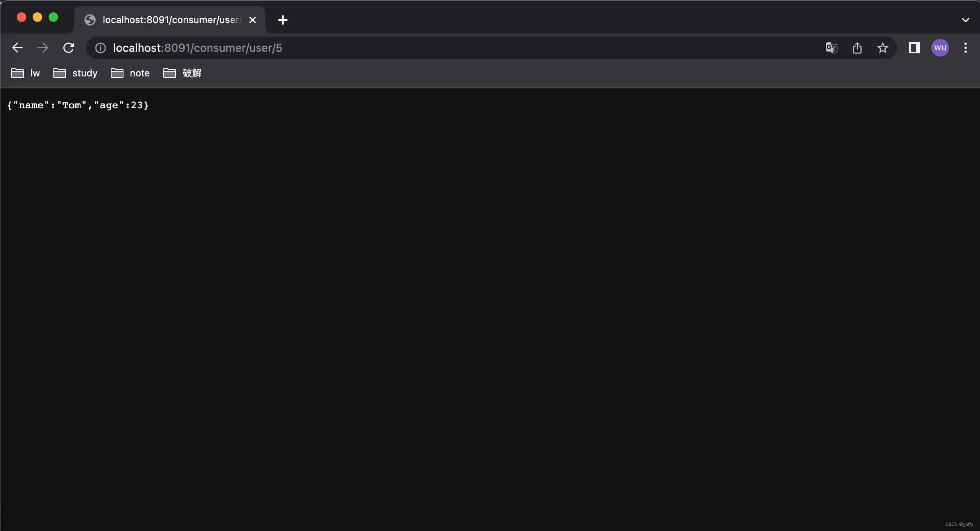This screenshot has width=980, height=531.
Task: Open the note bookmarks folder
Action: pyautogui.click(x=131, y=73)
